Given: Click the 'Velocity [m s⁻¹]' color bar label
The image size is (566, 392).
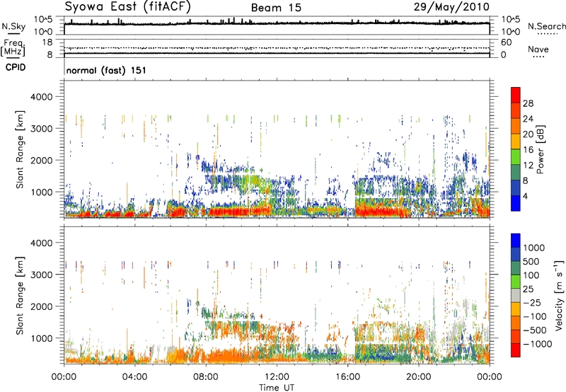Looking at the screenshot, I should pyautogui.click(x=559, y=295).
